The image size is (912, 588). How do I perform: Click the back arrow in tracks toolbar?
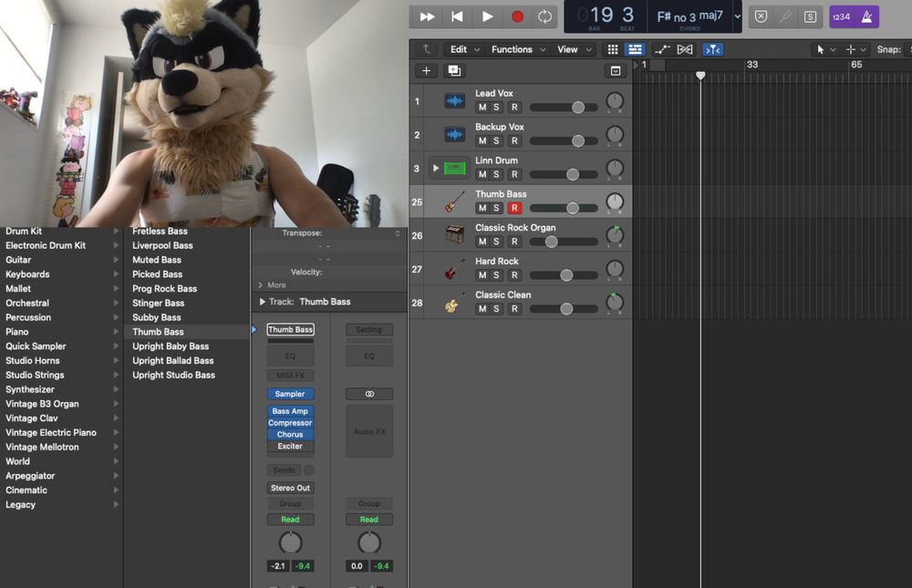(x=426, y=49)
